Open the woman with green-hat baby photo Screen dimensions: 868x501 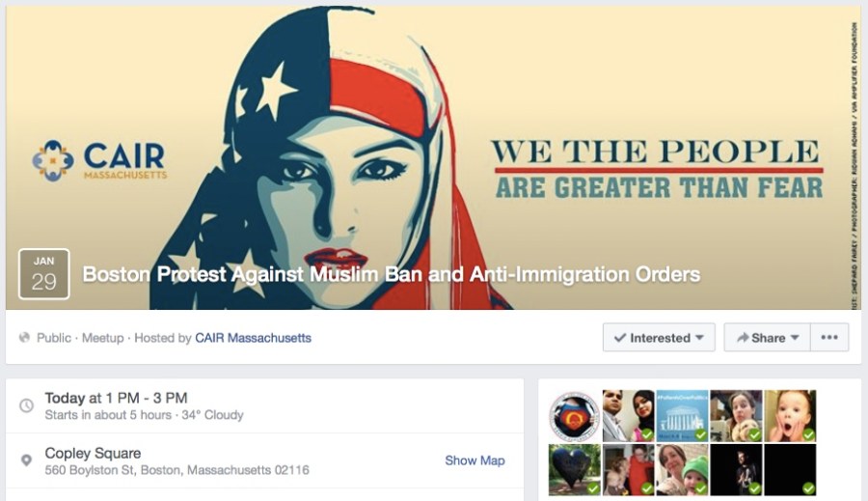coord(682,469)
